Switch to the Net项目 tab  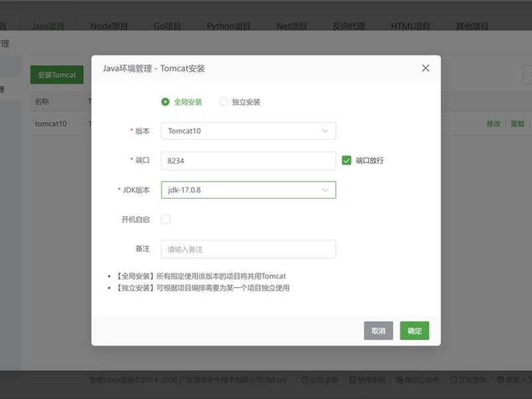[x=291, y=26]
